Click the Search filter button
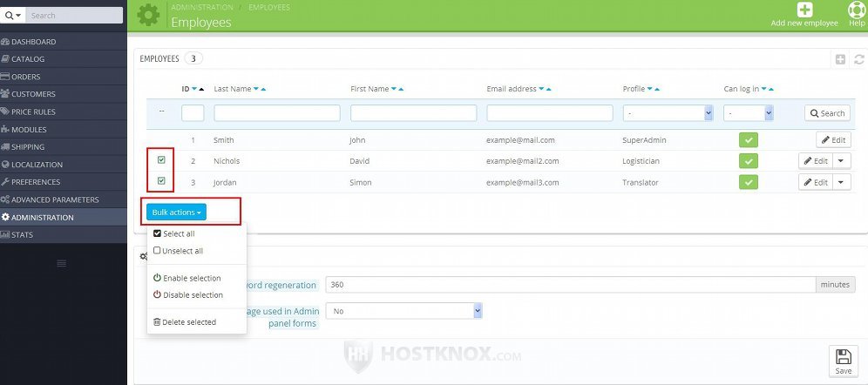The height and width of the screenshot is (385, 868). [827, 113]
